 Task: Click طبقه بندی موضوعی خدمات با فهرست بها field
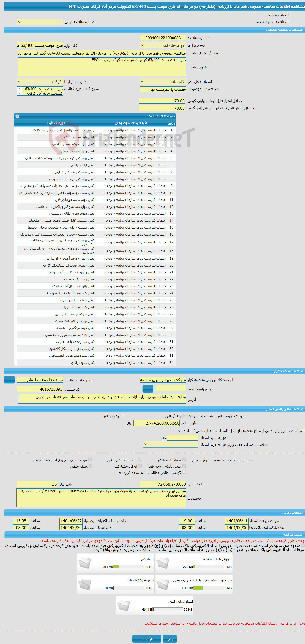[x=163, y=89]
